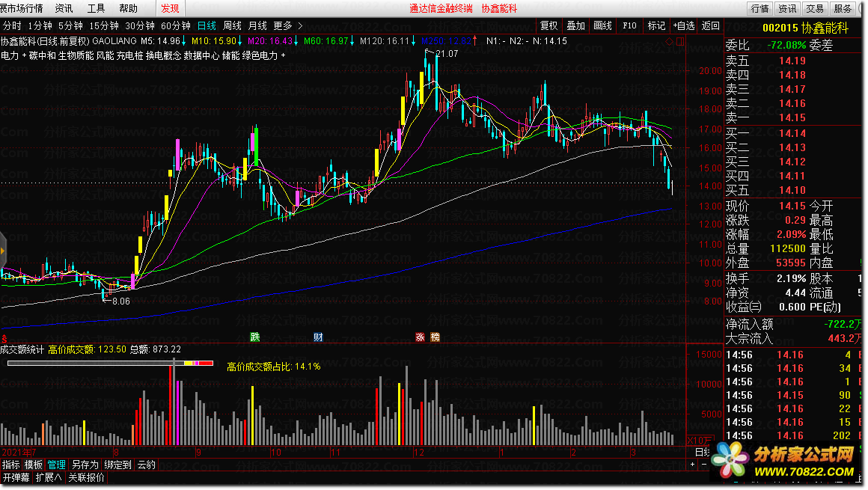Click the 储能 concept tag
Screen dimensions: 868x490
click(x=230, y=55)
